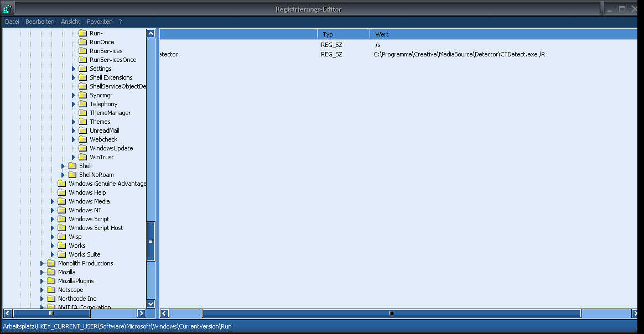Image resolution: width=644 pixels, height=334 pixels.
Task: Click the ThemeManager folder icon
Action: coord(82,113)
